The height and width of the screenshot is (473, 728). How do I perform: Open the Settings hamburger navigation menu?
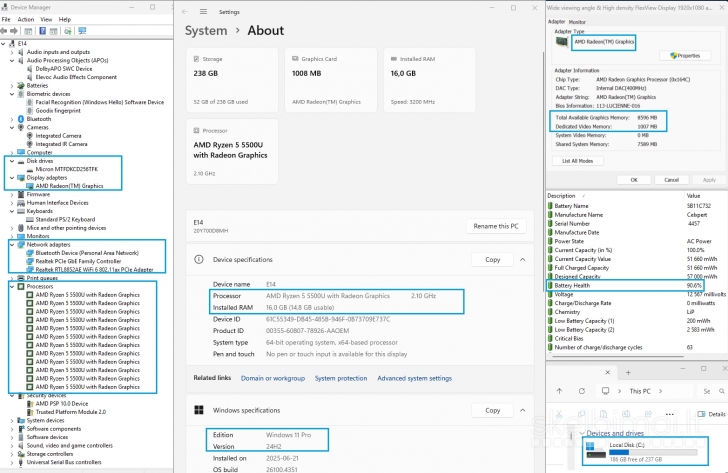click(x=203, y=12)
